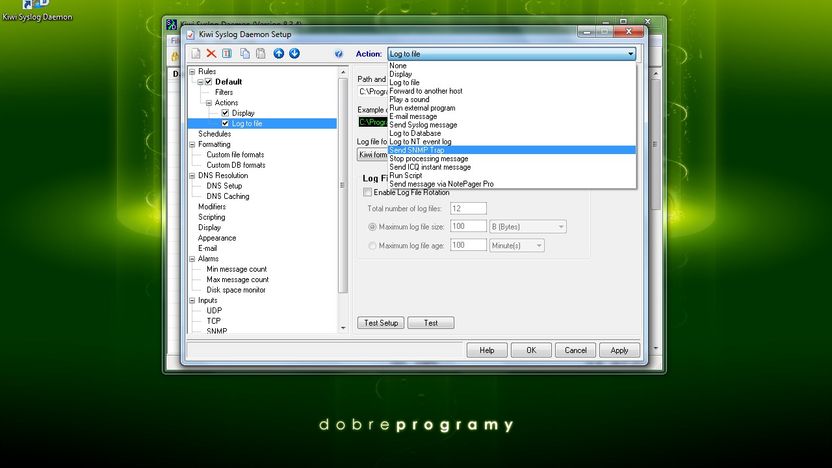
Task: Choose Send ICQ instant message action
Action: click(x=512, y=167)
